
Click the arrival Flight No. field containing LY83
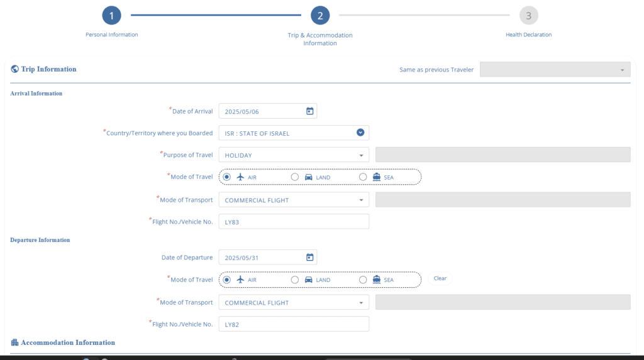pyautogui.click(x=294, y=222)
